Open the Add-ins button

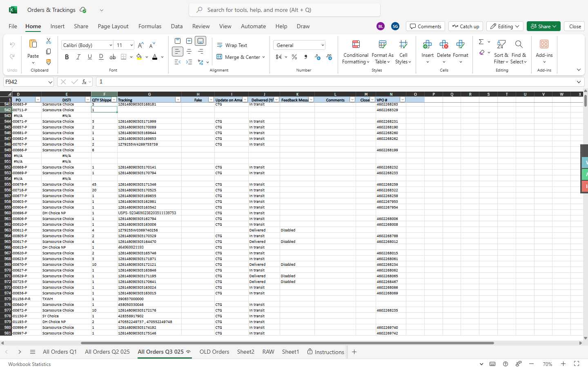pos(544,52)
